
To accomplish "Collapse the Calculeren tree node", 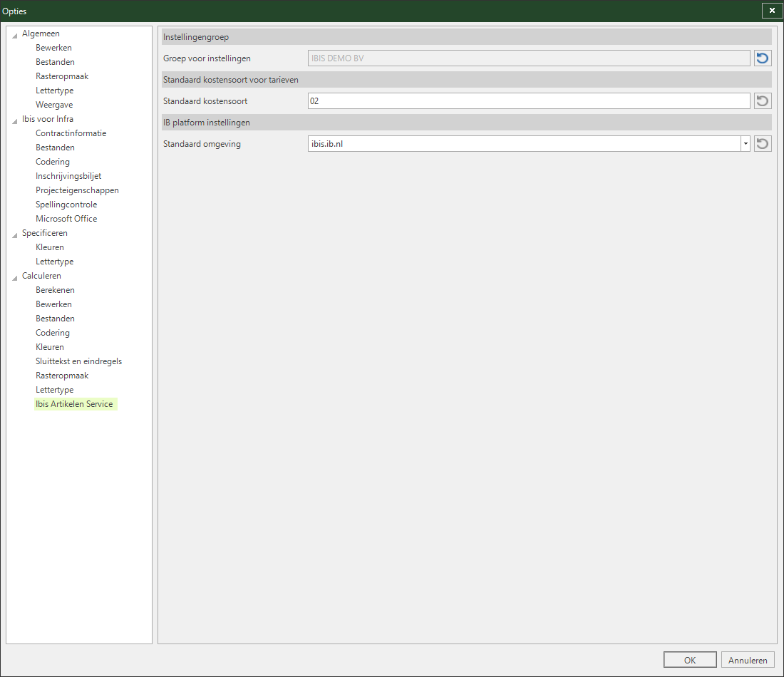I will pos(14,277).
